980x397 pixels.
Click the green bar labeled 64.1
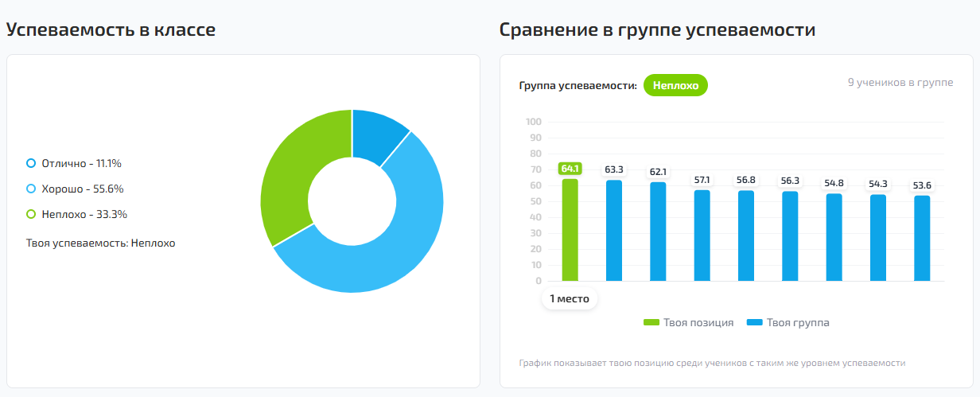pos(570,231)
